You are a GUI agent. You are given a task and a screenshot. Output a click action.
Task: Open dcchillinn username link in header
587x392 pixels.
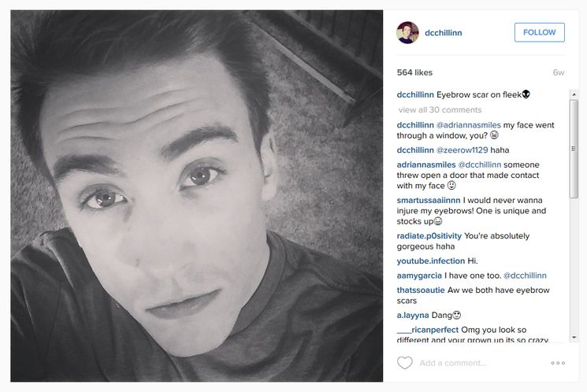click(444, 33)
